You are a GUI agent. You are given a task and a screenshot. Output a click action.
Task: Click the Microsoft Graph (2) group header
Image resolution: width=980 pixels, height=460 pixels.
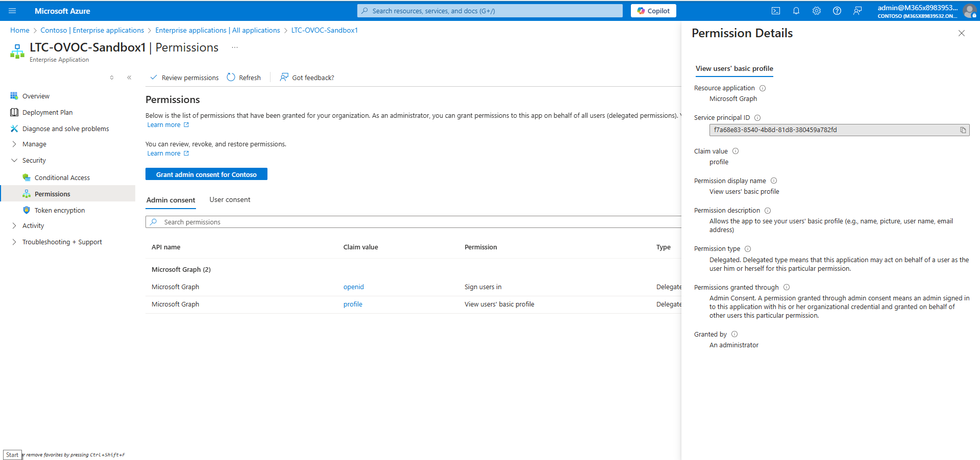click(x=181, y=270)
